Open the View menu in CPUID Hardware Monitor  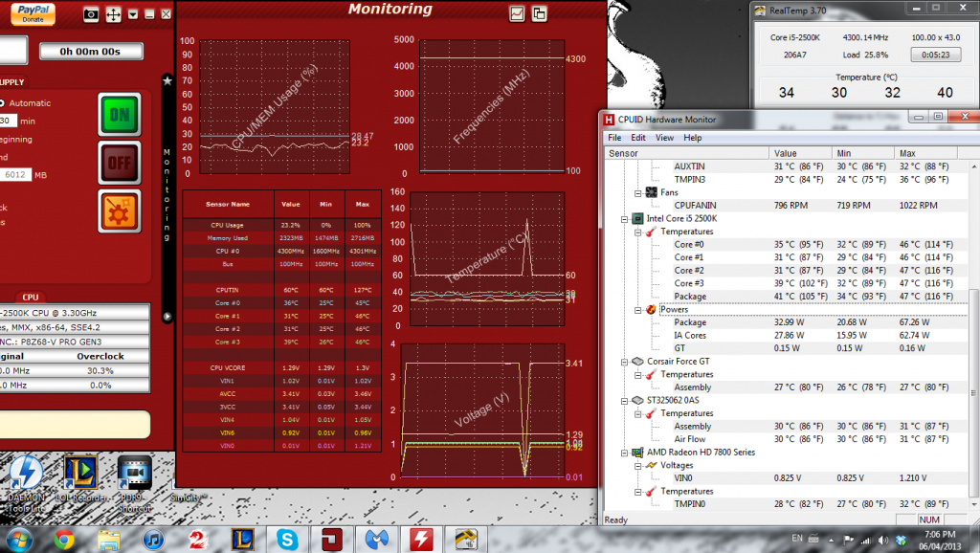coord(664,138)
